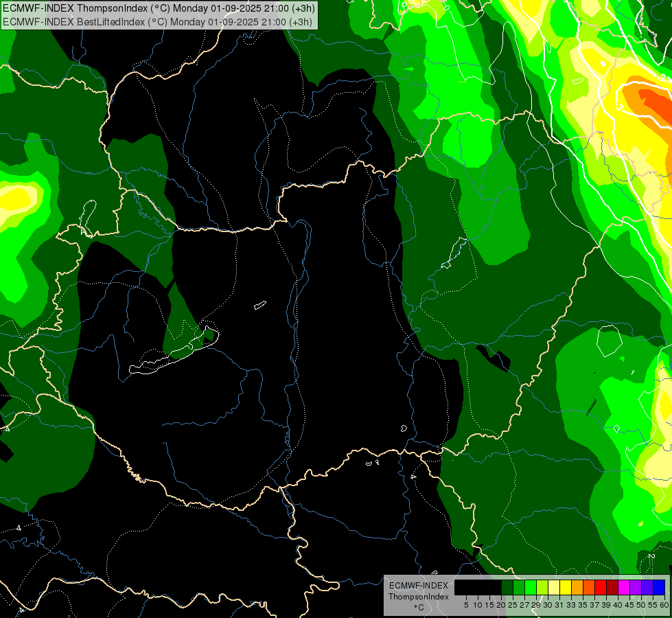Click the legend tick value 10
This screenshot has width=672, height=618.
478,605
